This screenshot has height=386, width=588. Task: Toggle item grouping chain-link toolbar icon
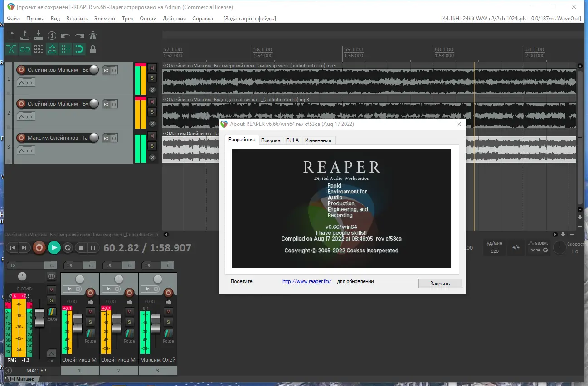[x=25, y=49]
